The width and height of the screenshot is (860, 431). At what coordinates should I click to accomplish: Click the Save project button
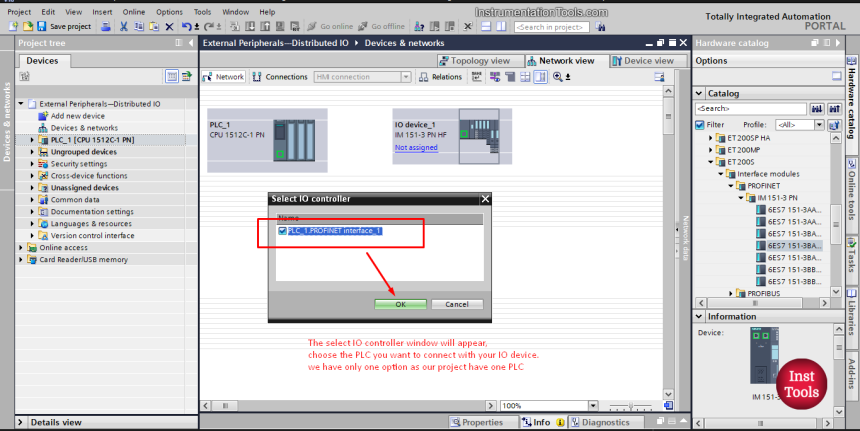64,26
